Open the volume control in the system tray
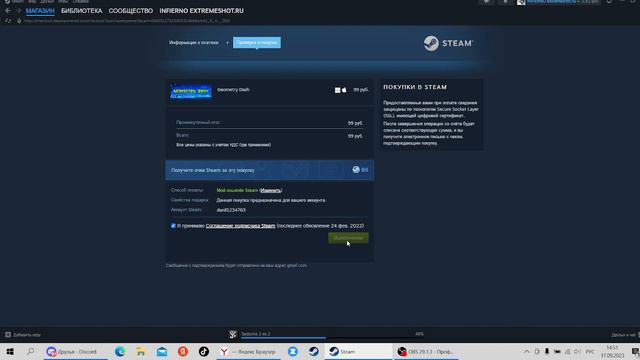This screenshot has height=360, width=640. [x=577, y=351]
